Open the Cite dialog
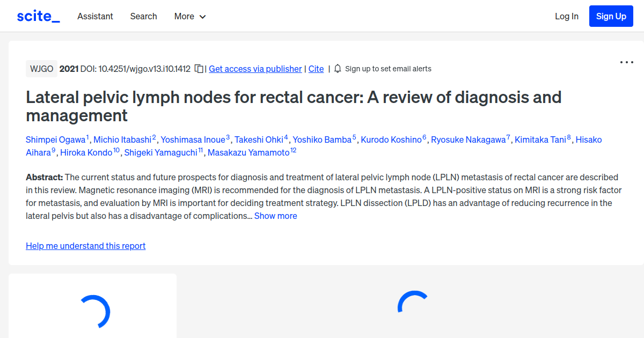The height and width of the screenshot is (338, 644). click(316, 69)
